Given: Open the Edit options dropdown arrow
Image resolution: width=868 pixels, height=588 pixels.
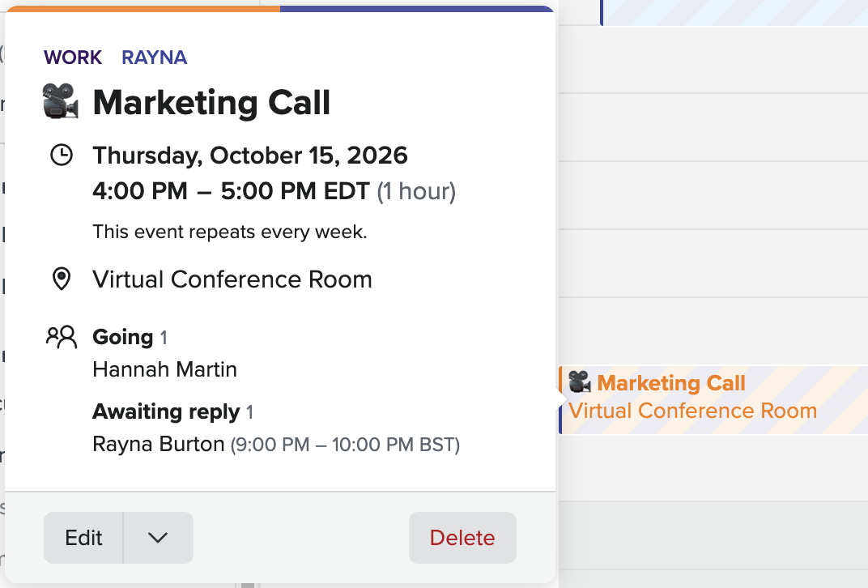Looking at the screenshot, I should tap(159, 538).
